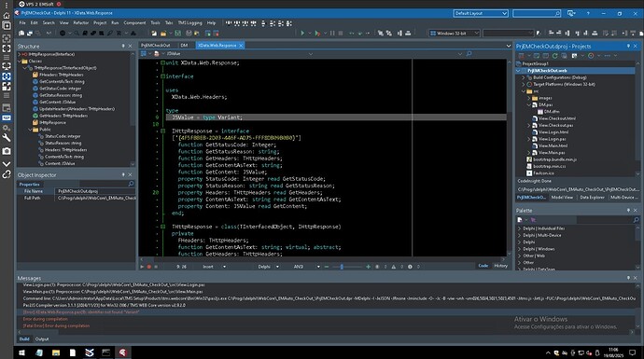Click the zoom out minus icon in editor status bar
The image size is (644, 359).
(x=327, y=267)
